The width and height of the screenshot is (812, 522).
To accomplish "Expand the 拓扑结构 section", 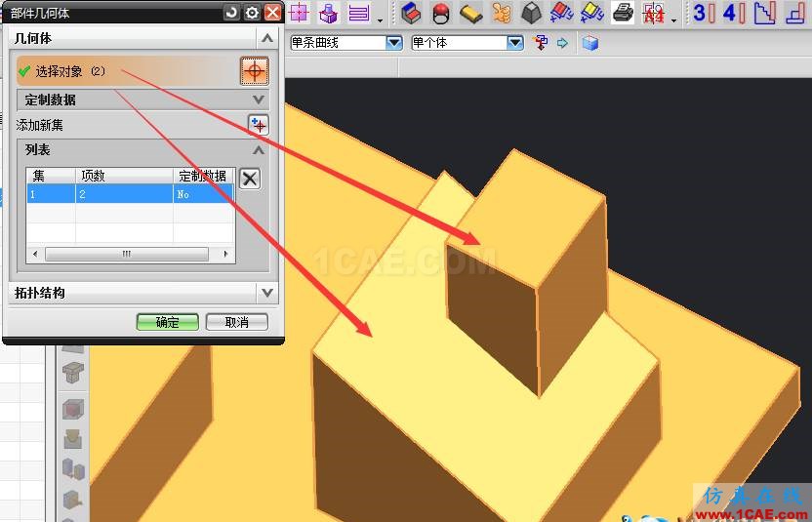I will coord(267,293).
